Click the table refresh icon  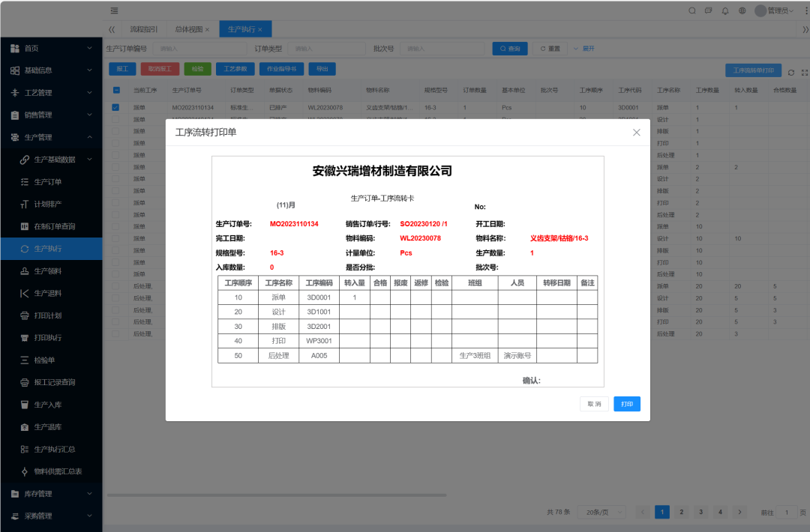point(790,73)
